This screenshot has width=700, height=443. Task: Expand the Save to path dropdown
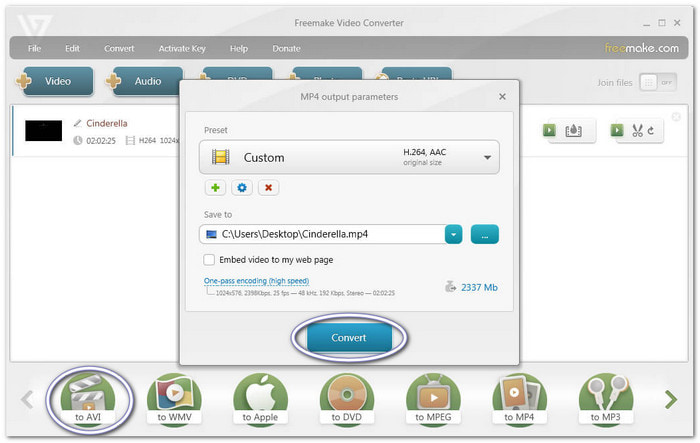click(454, 234)
